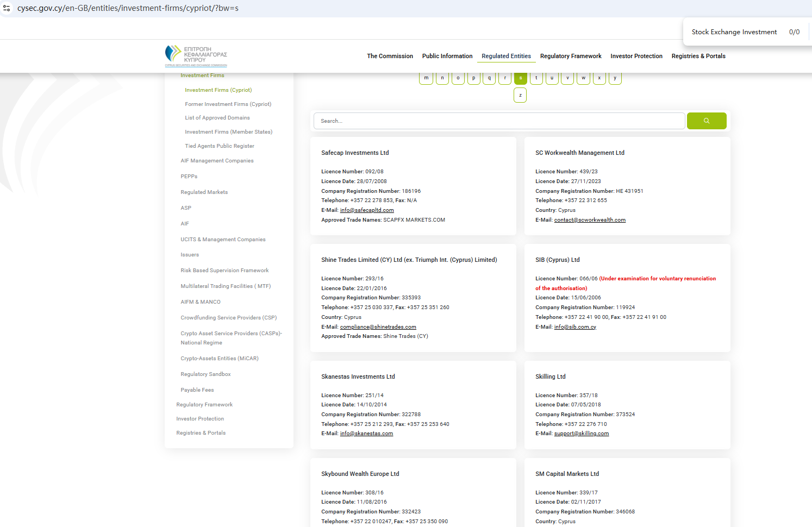Click support@skilling.com email link
Viewport: 812px width, 527px height.
pyautogui.click(x=581, y=434)
